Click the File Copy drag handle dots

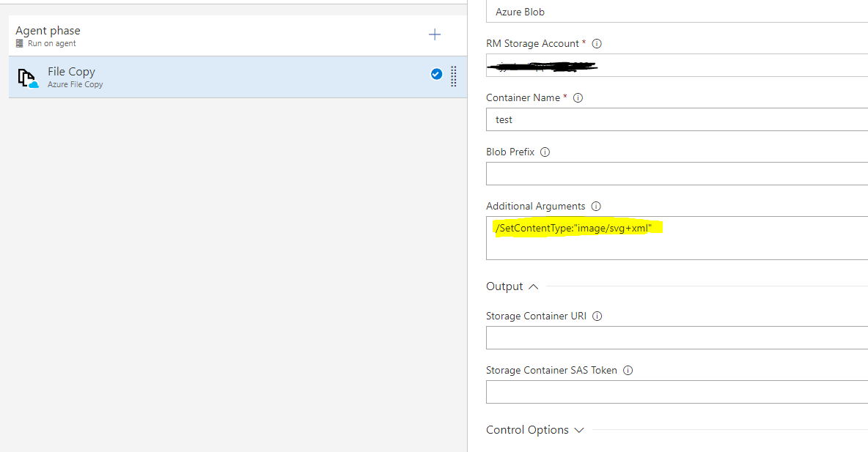(x=453, y=76)
